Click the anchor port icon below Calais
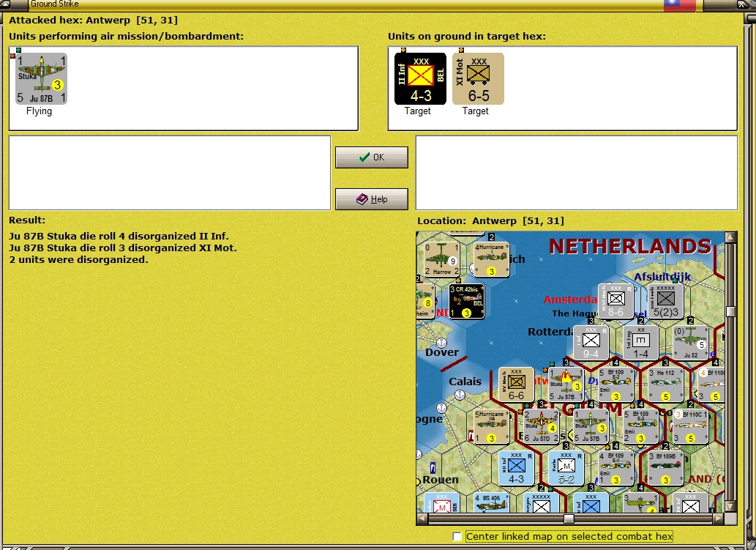Viewport: 756px width, 550px height. pos(460,395)
